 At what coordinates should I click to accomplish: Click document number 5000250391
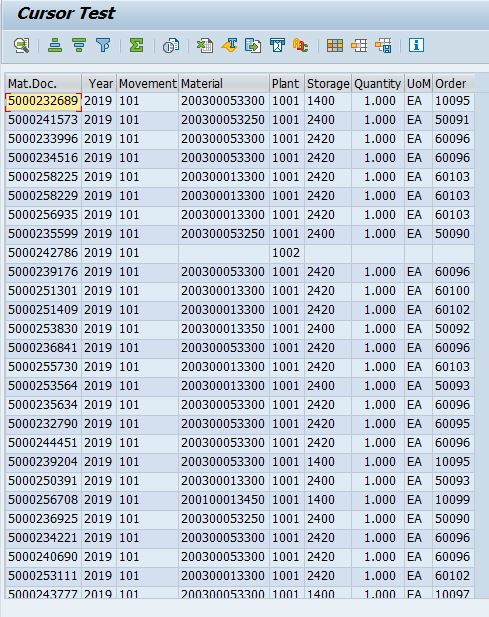click(43, 481)
